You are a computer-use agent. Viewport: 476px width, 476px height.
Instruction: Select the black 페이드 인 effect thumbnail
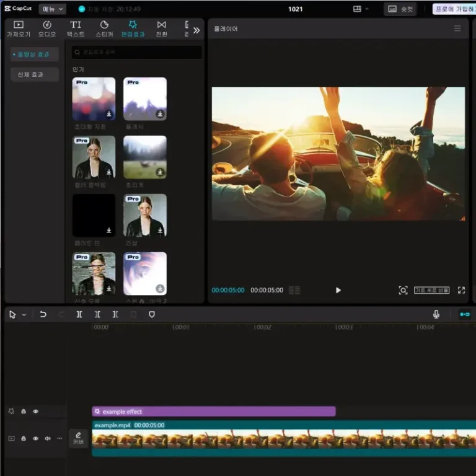(94, 215)
